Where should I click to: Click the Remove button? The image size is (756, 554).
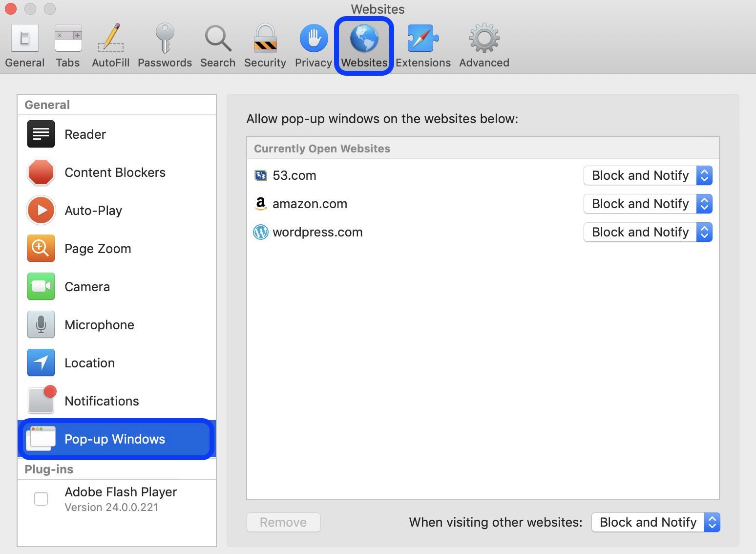tap(283, 522)
